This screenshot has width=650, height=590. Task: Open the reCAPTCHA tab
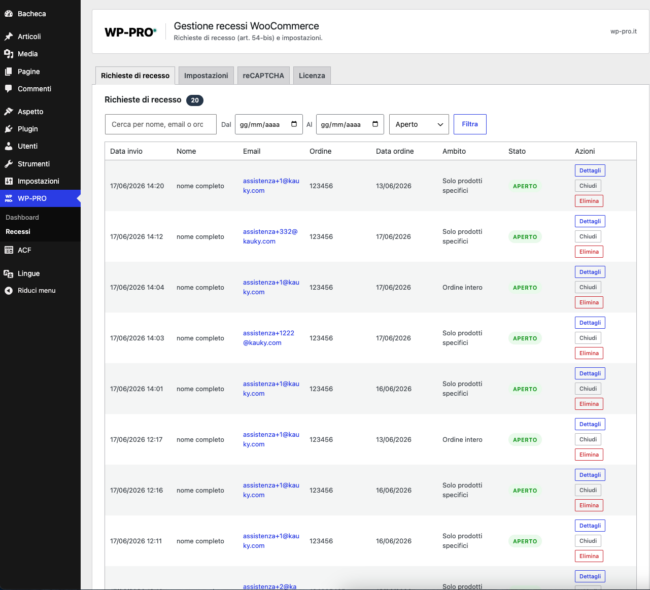(263, 75)
